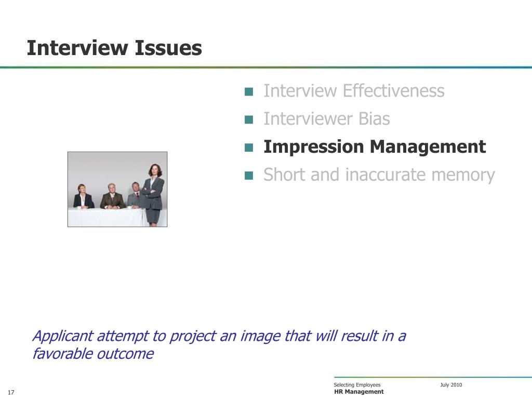
Task: Click the bold 'Impression Management' bullet
Action: (x=375, y=147)
